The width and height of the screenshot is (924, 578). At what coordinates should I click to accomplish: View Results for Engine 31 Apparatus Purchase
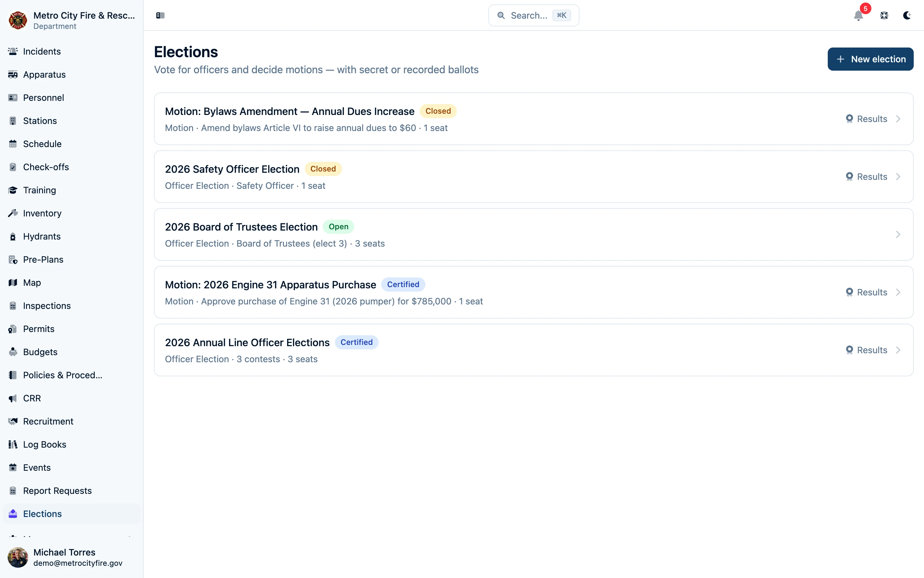coord(866,292)
